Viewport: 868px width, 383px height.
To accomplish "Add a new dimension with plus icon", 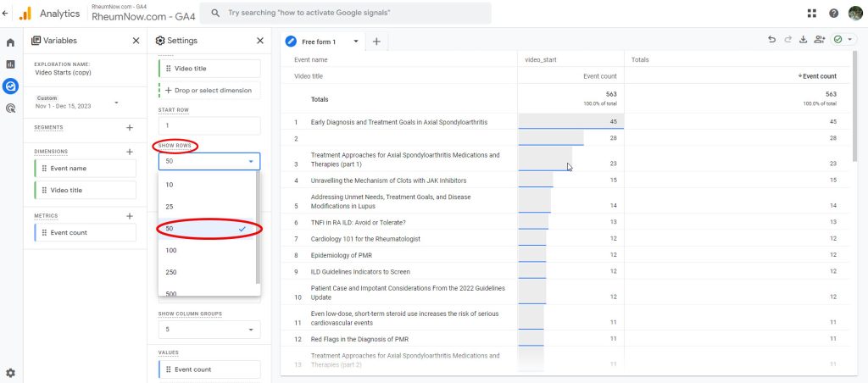I will [x=130, y=152].
